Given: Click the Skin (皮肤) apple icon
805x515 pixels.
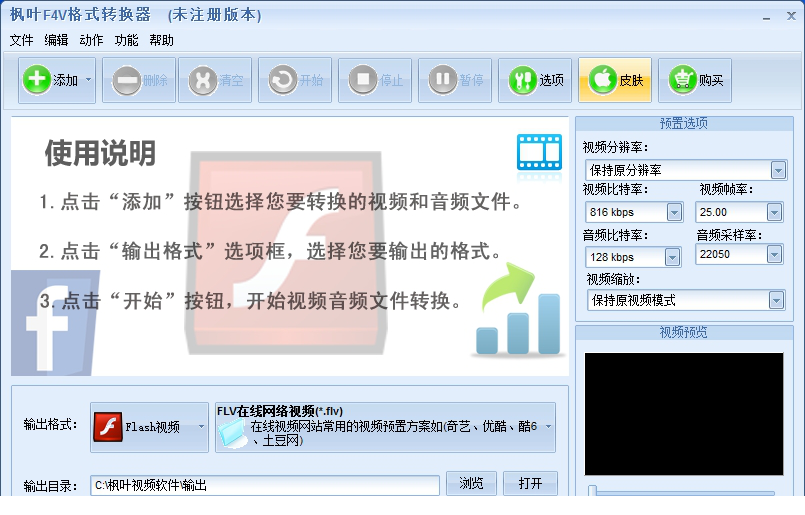Looking at the screenshot, I should (x=602, y=81).
